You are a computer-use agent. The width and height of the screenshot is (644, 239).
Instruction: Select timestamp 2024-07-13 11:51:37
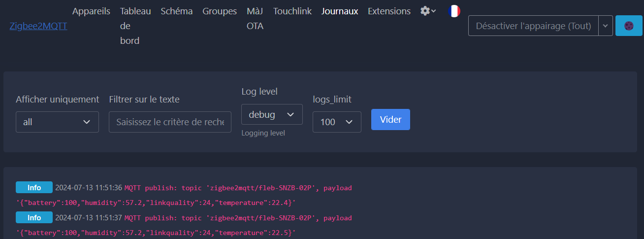click(89, 217)
